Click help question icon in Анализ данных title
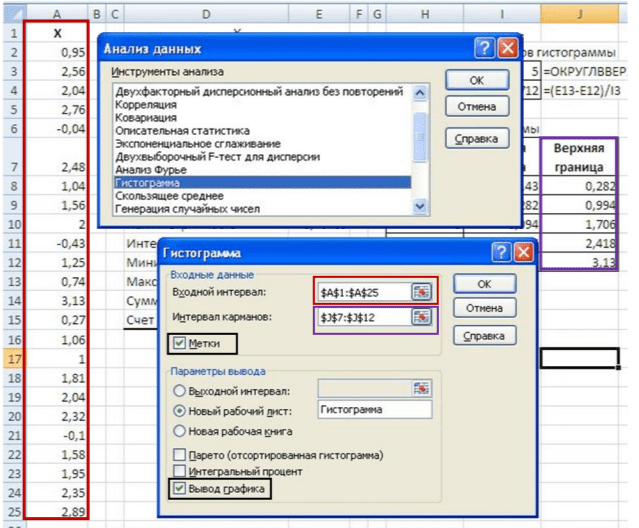The width and height of the screenshot is (639, 528). (x=484, y=48)
